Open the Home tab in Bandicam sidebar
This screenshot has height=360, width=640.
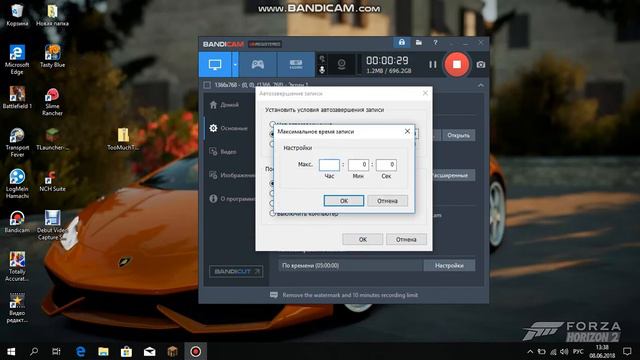224,105
